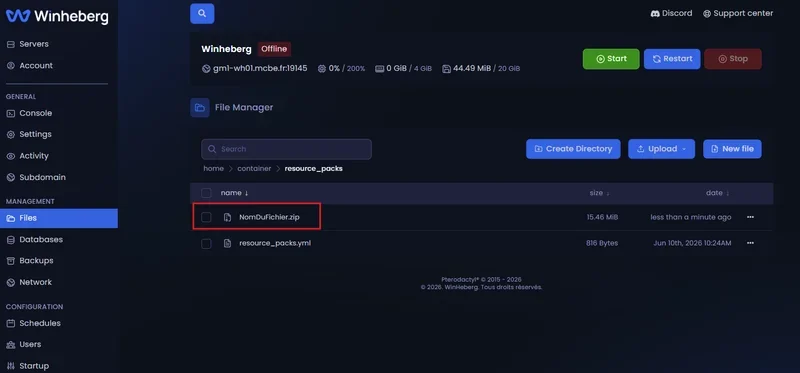The width and height of the screenshot is (800, 373).
Task: Open the blue search button at top
Action: [x=202, y=14]
